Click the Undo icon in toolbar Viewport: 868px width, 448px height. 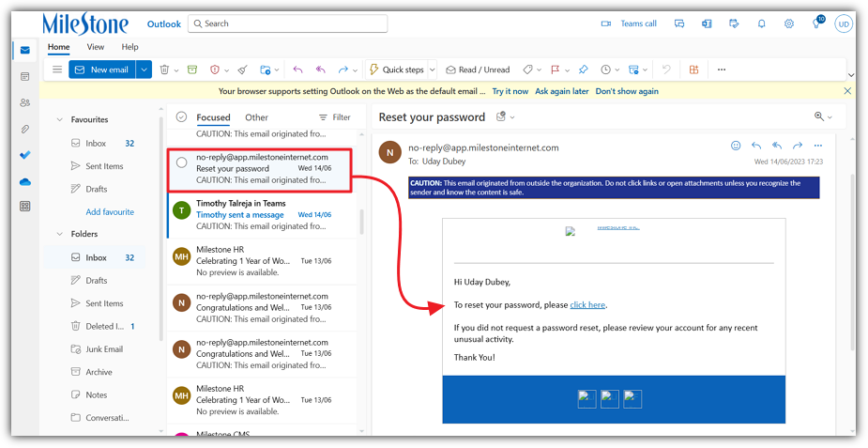pos(666,70)
